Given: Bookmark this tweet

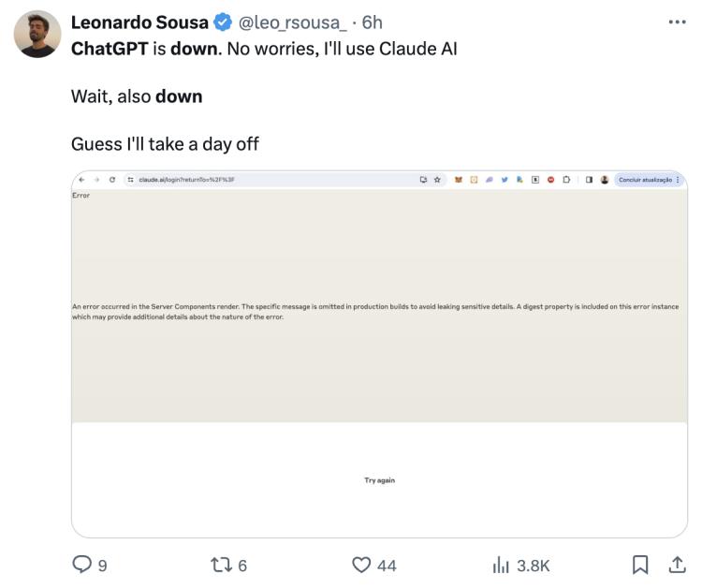Looking at the screenshot, I should pos(640,565).
